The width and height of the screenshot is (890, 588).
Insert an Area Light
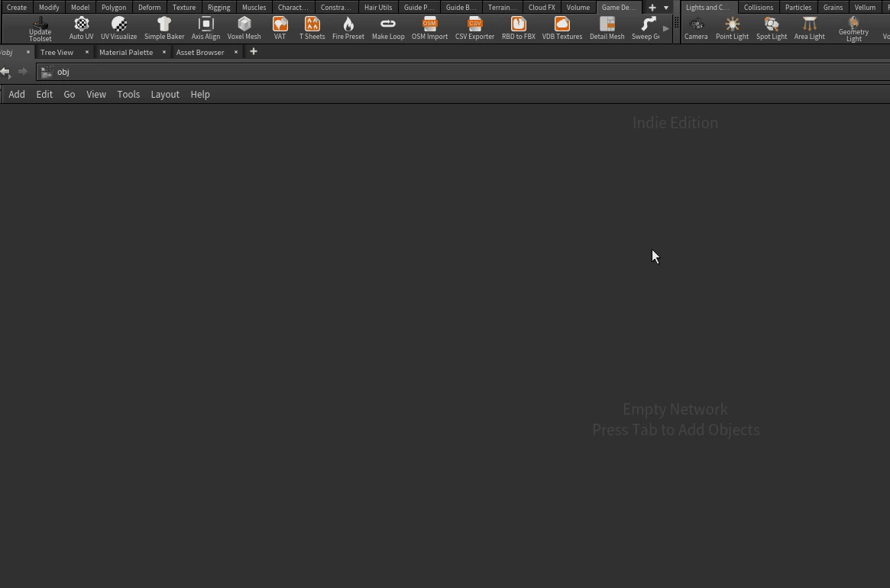pos(809,29)
